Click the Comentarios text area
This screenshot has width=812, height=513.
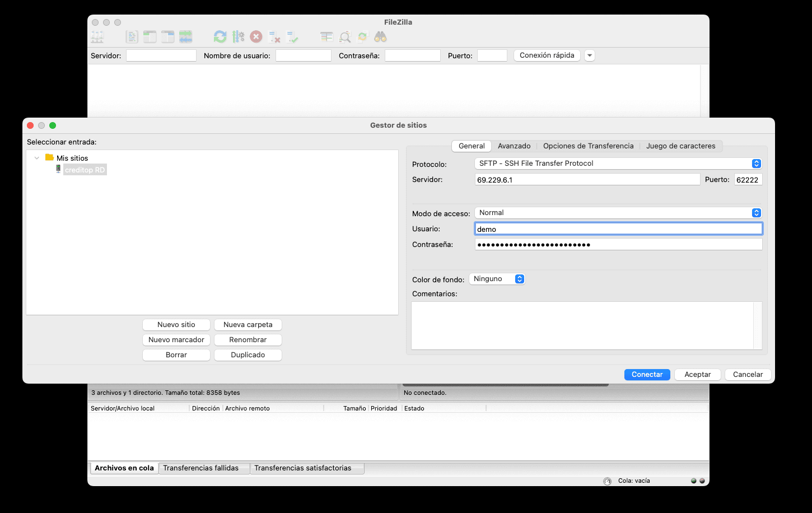tap(582, 325)
